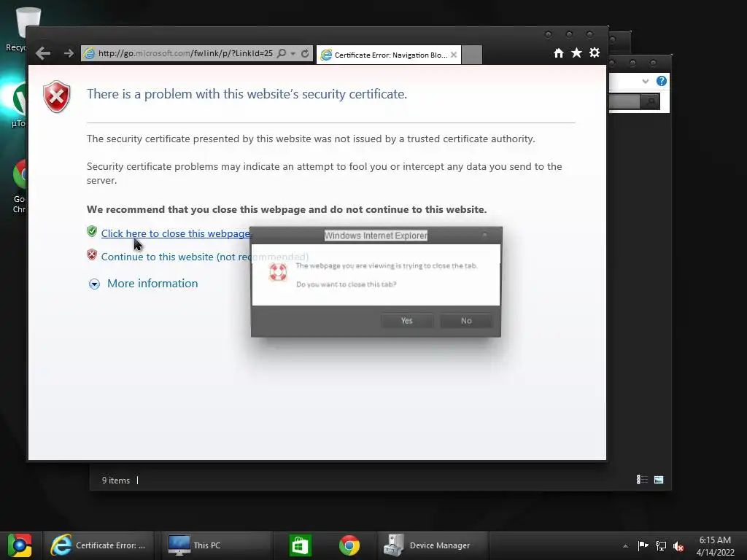
Task: Click the red shield certificate error icon
Action: [57, 97]
